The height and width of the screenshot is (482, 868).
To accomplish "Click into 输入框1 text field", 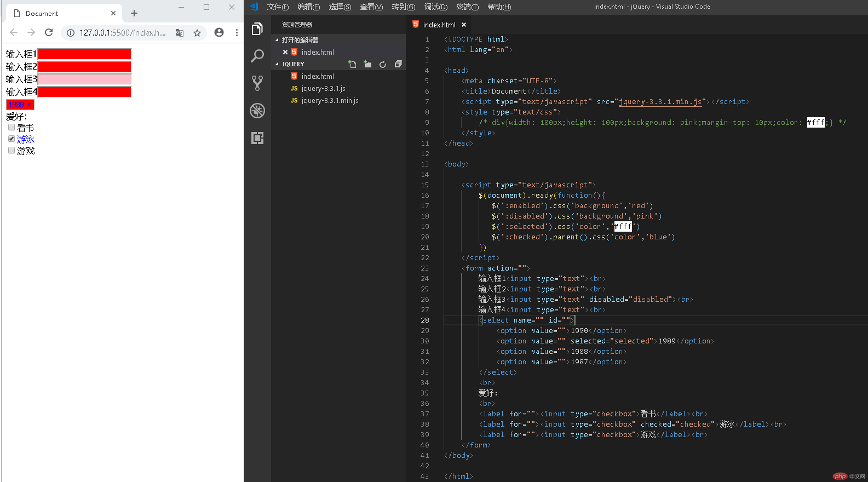I will tap(84, 54).
